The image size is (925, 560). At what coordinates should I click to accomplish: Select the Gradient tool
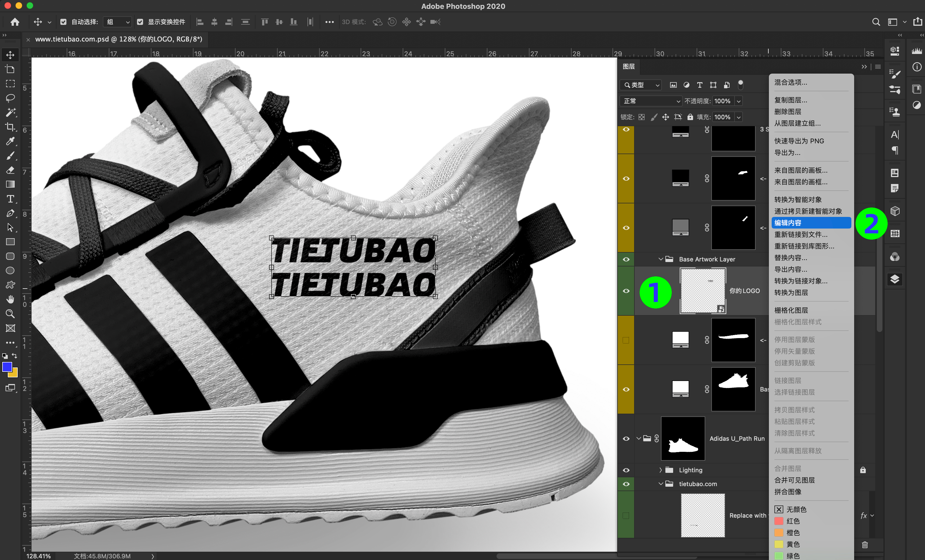click(x=10, y=184)
